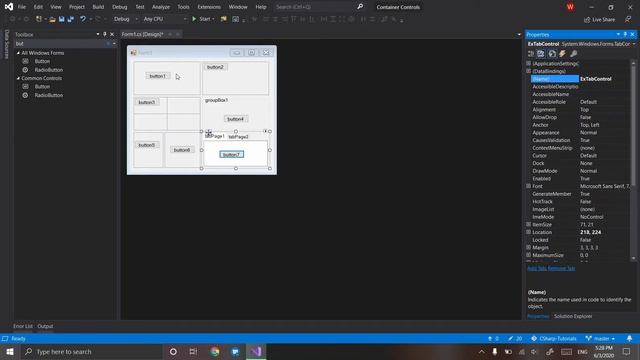Switch to the Solution Explorer tab
This screenshot has height=360, width=640.
pos(573,316)
